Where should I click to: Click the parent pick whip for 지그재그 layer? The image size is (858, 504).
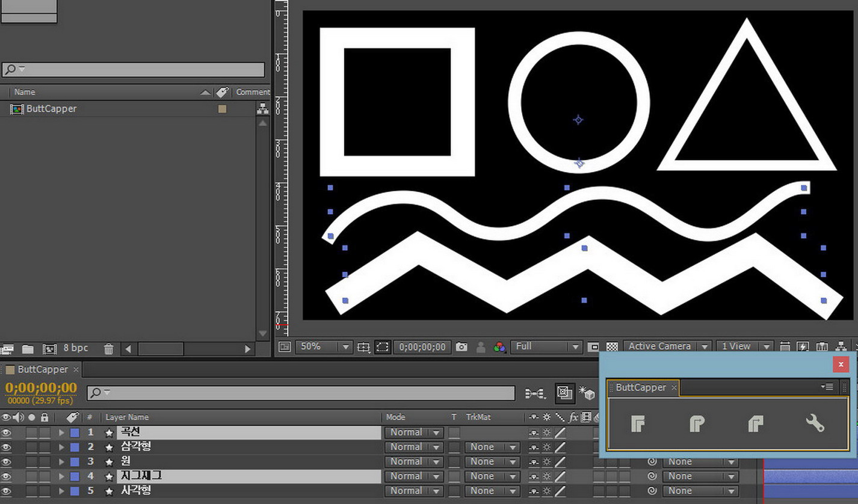[652, 476]
